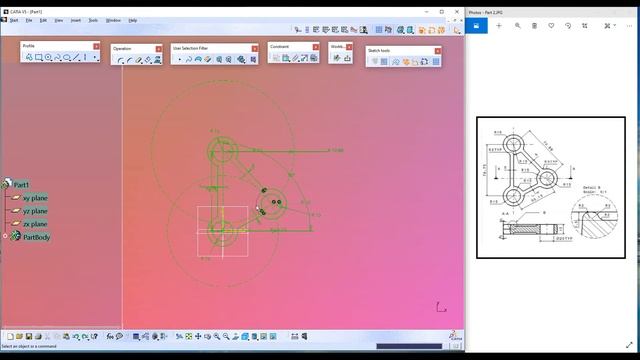
Task: Click the Undo icon in bottom toolbar
Action: (76, 337)
